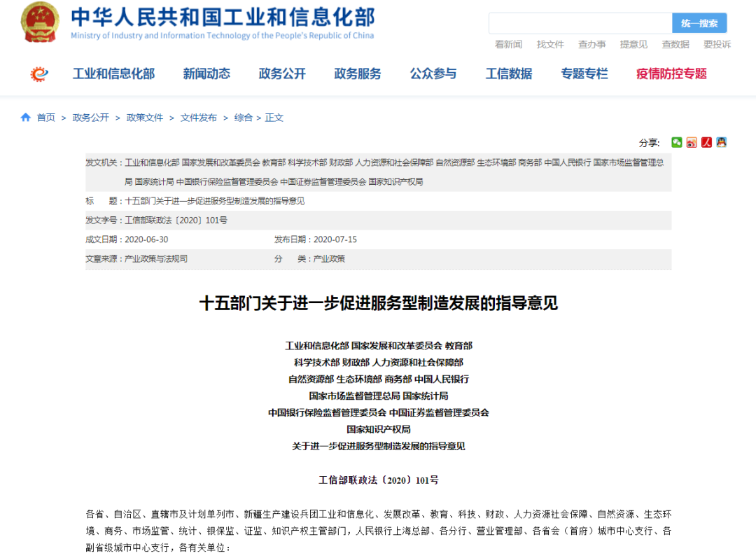Share the article via Sina Weibo icon
The height and width of the screenshot is (558, 756).
(692, 142)
